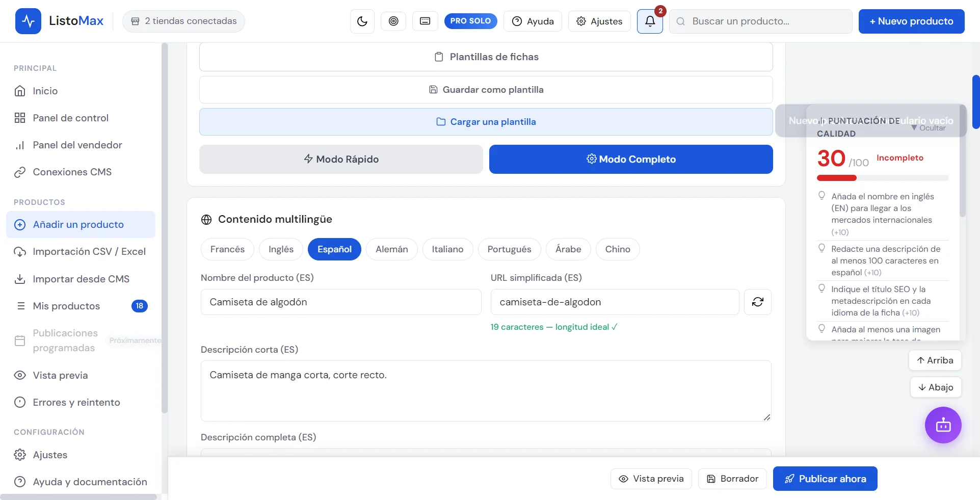Open Conexiones CMS in the sidebar
Viewport: 980px width, 500px height.
click(82, 172)
